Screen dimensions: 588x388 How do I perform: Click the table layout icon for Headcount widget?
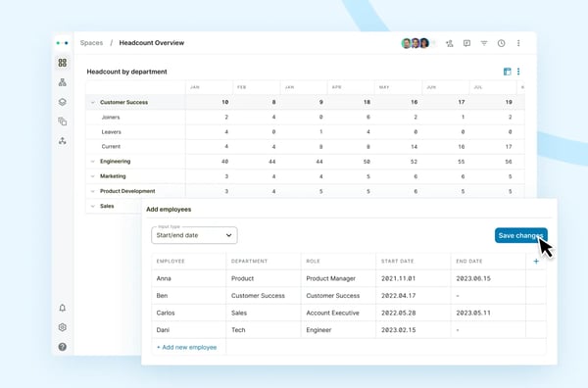point(507,72)
